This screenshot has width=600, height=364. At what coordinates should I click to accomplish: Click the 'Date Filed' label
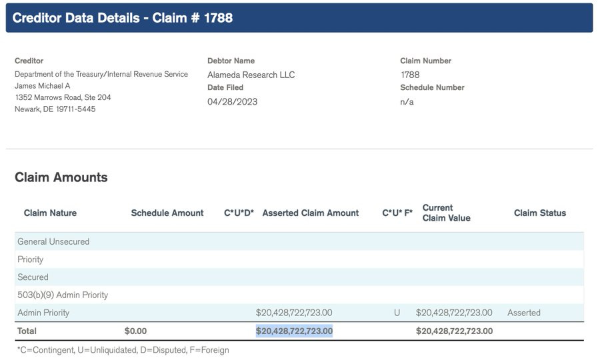[225, 87]
